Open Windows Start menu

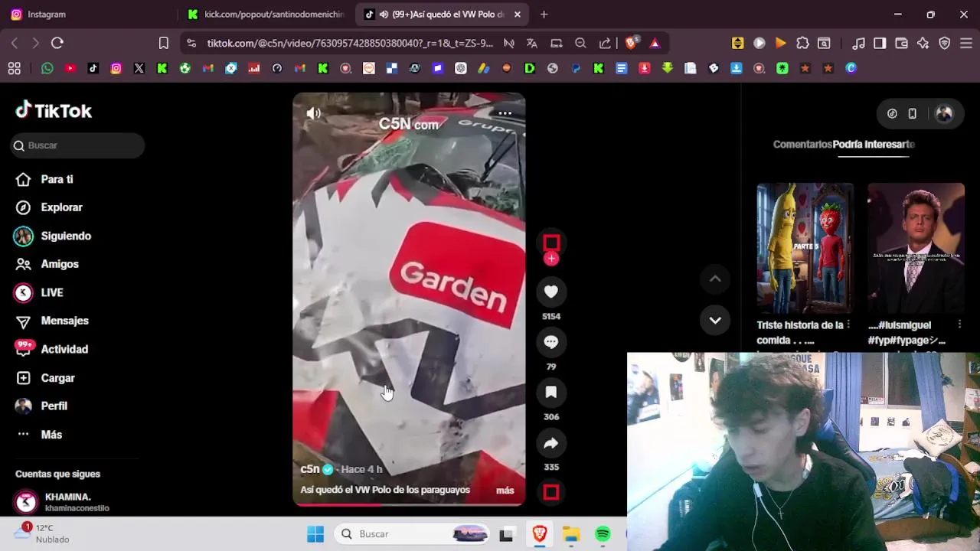point(315,534)
